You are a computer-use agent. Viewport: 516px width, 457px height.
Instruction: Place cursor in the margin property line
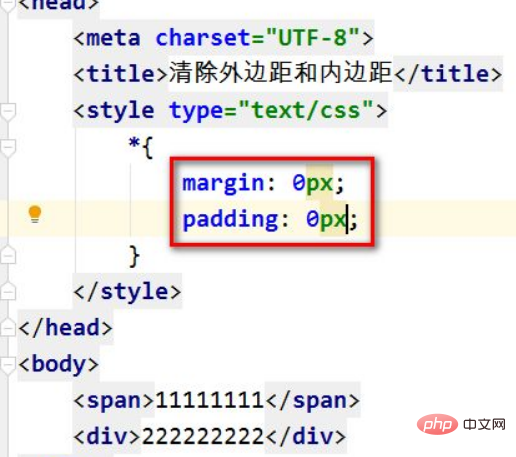(x=263, y=183)
